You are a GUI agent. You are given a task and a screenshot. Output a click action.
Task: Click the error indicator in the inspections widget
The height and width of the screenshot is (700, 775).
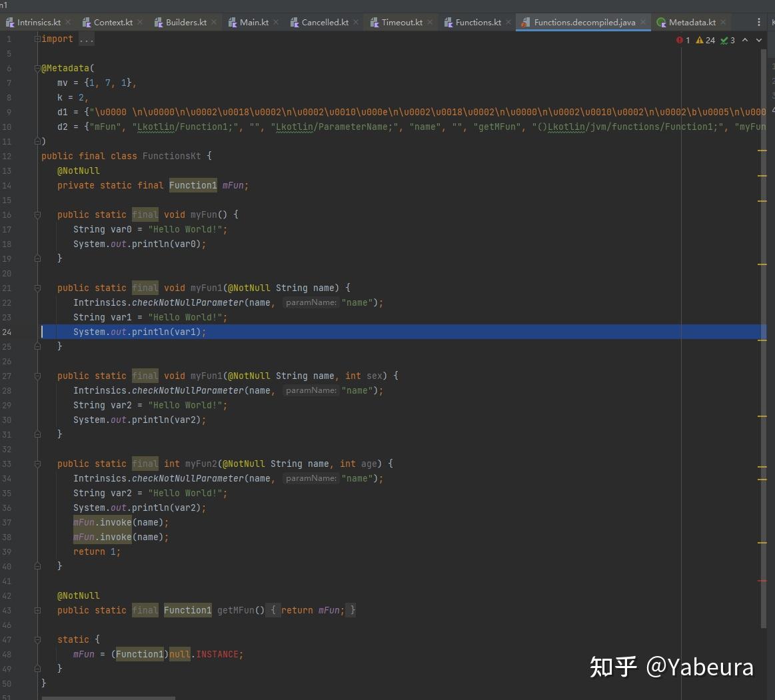(x=680, y=40)
